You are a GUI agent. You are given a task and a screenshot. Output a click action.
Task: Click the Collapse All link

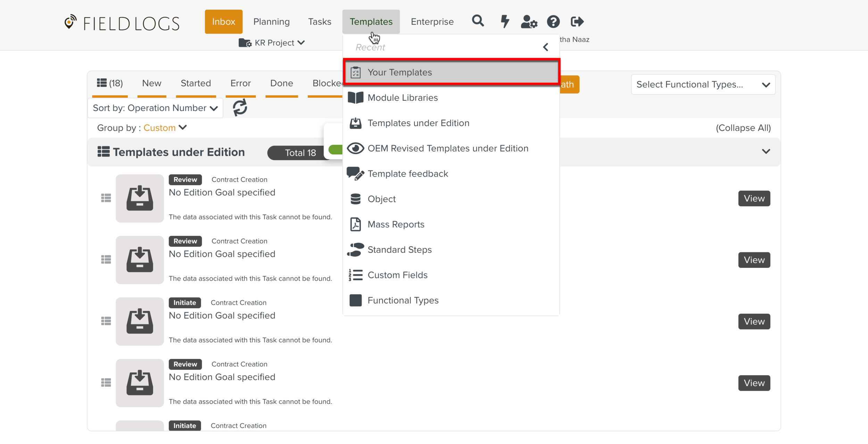point(743,128)
